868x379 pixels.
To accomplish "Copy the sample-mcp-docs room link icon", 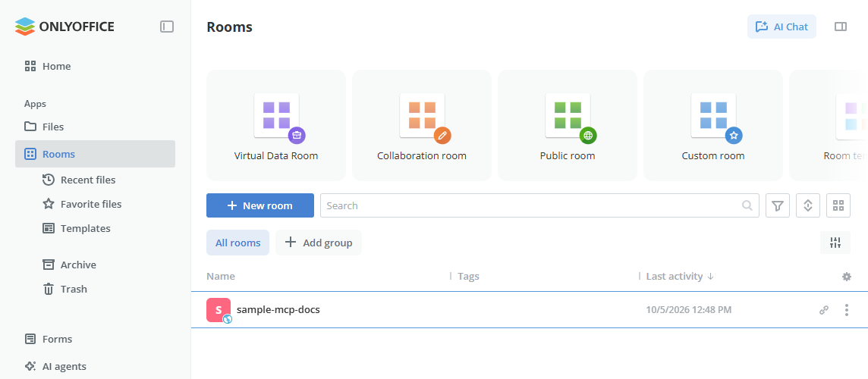I will pos(824,310).
